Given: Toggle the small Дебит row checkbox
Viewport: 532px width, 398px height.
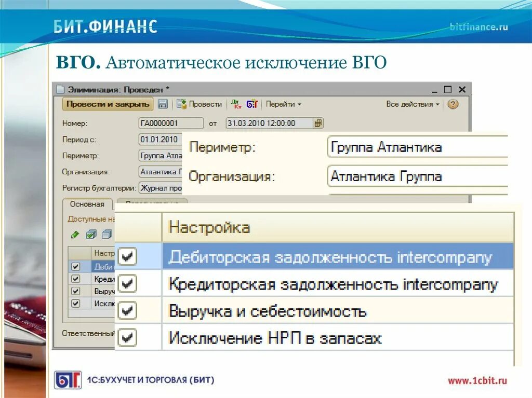Looking at the screenshot, I should point(76,267).
